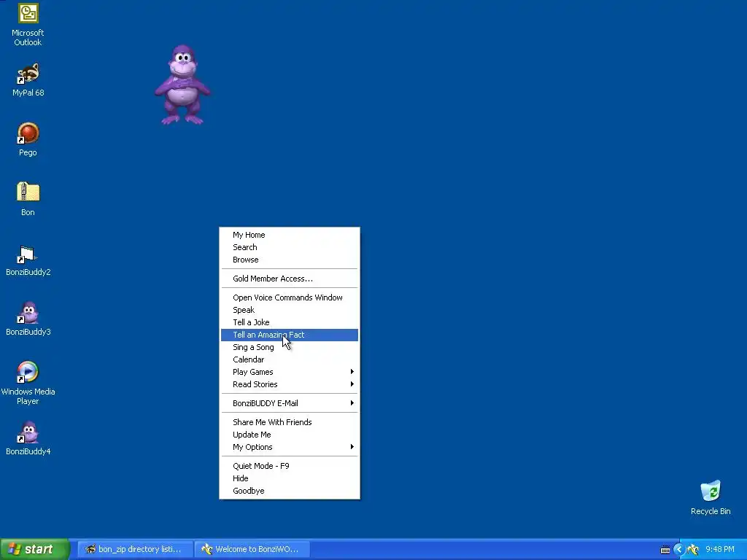Open Calendar from the Bonzi menu
The width and height of the screenshot is (747, 560).
pos(289,359)
